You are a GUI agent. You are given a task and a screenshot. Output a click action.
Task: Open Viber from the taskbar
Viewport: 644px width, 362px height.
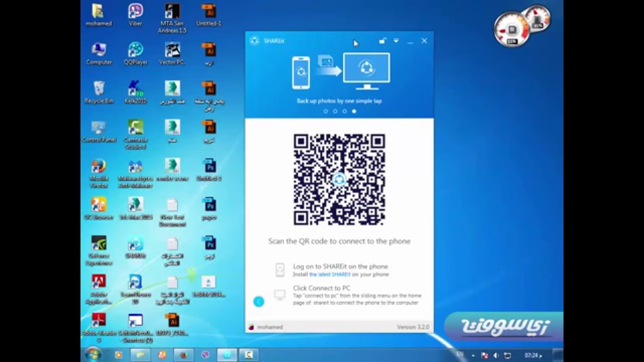click(206, 354)
